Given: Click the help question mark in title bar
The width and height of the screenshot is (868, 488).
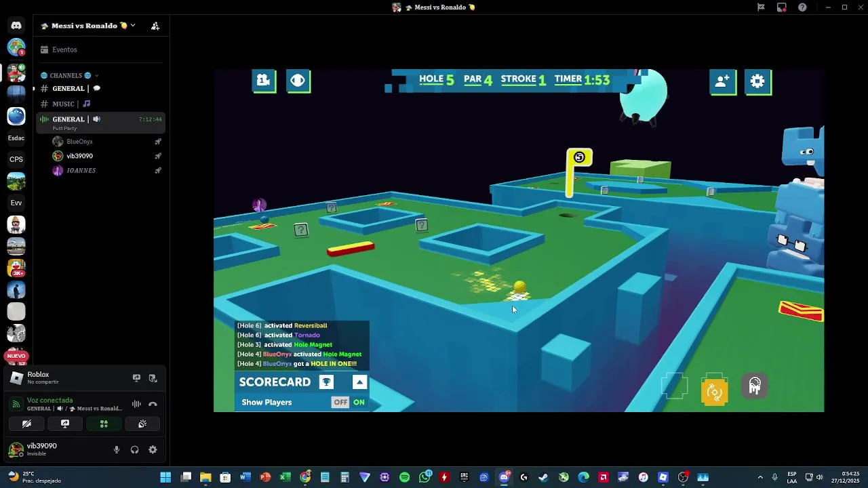Looking at the screenshot, I should click(802, 7).
